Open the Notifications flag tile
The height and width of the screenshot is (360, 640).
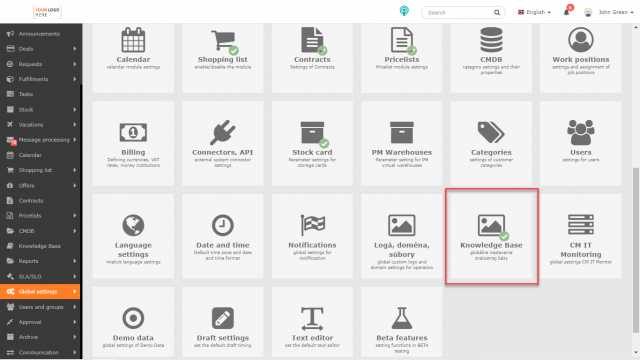tap(312, 236)
